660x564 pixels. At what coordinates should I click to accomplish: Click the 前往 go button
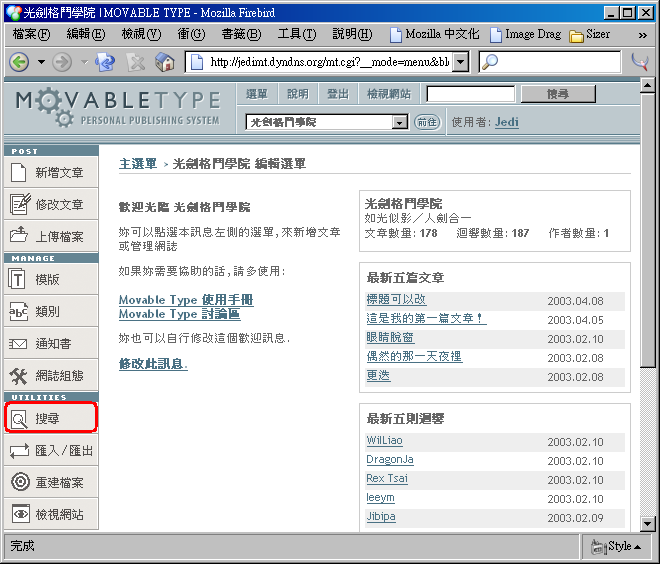[427, 122]
